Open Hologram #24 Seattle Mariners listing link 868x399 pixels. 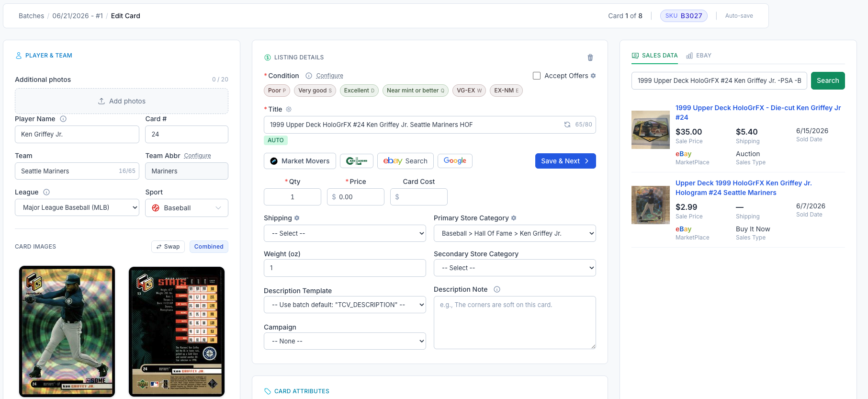[744, 188]
